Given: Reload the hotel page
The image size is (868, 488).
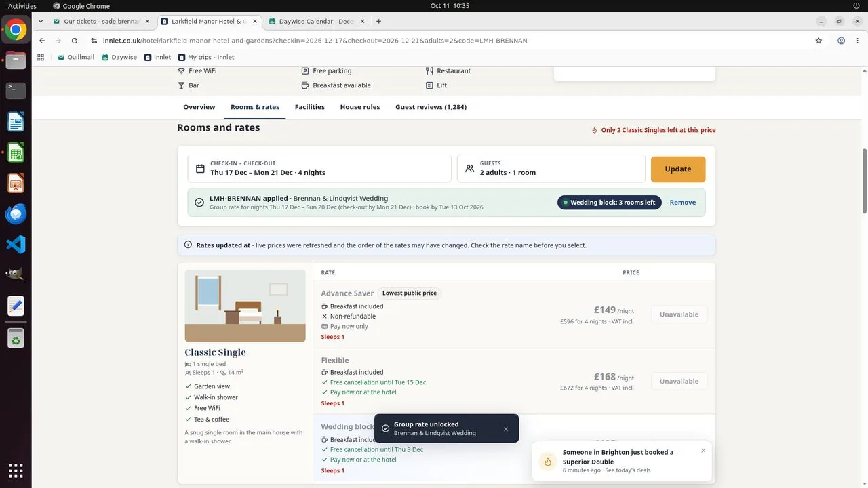Looking at the screenshot, I should [75, 41].
